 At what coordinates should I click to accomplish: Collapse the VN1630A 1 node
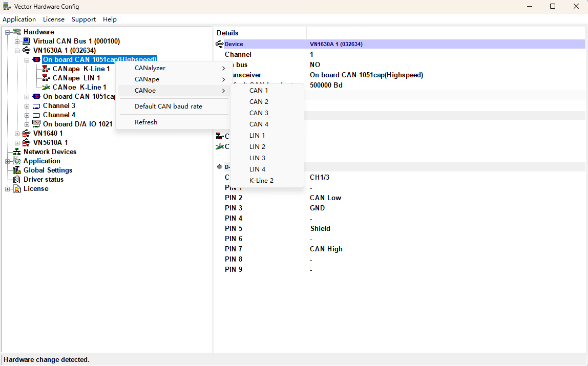[x=17, y=51]
